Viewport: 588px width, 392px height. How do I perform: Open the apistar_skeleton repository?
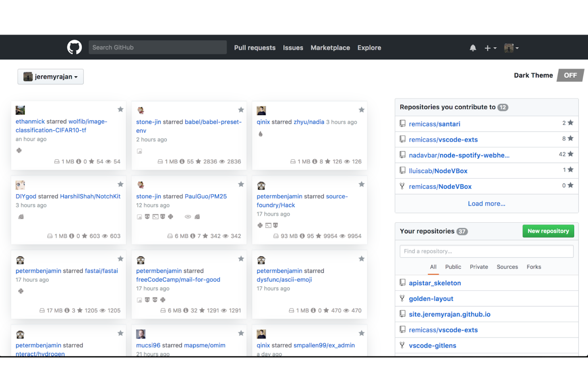(x=435, y=283)
